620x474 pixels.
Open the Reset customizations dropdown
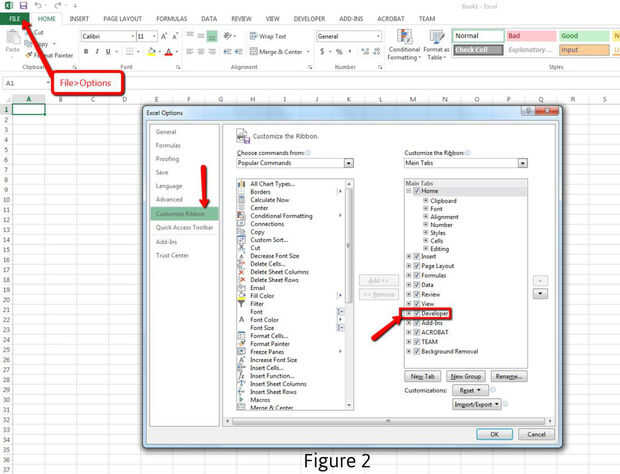click(470, 390)
